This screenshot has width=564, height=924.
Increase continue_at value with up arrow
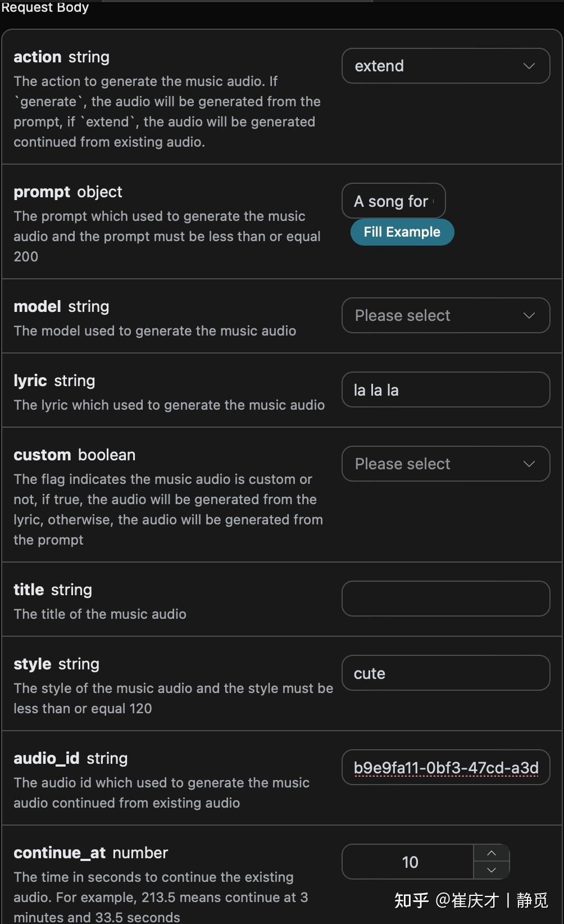(x=492, y=853)
